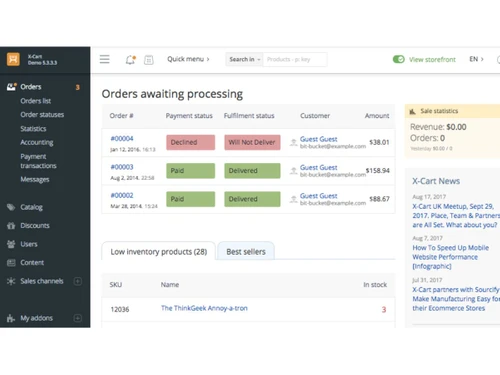Click the Payment status column header

pos(189,116)
